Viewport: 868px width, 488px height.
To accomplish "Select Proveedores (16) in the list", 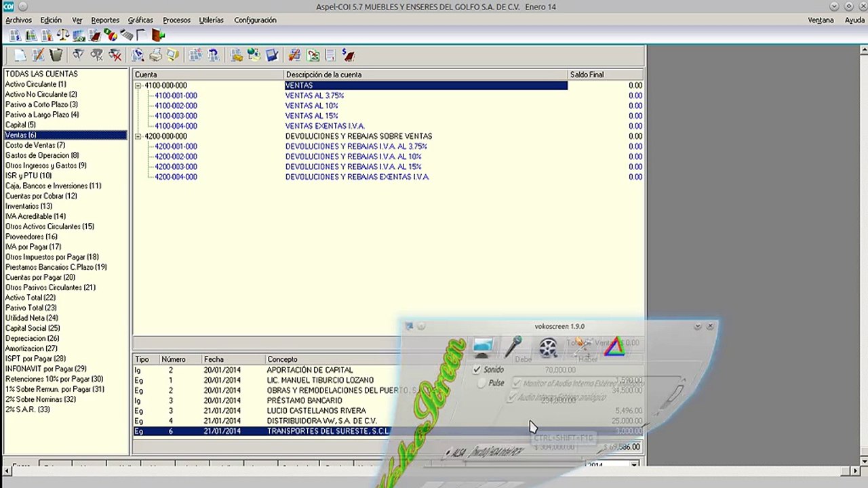I will coord(31,237).
